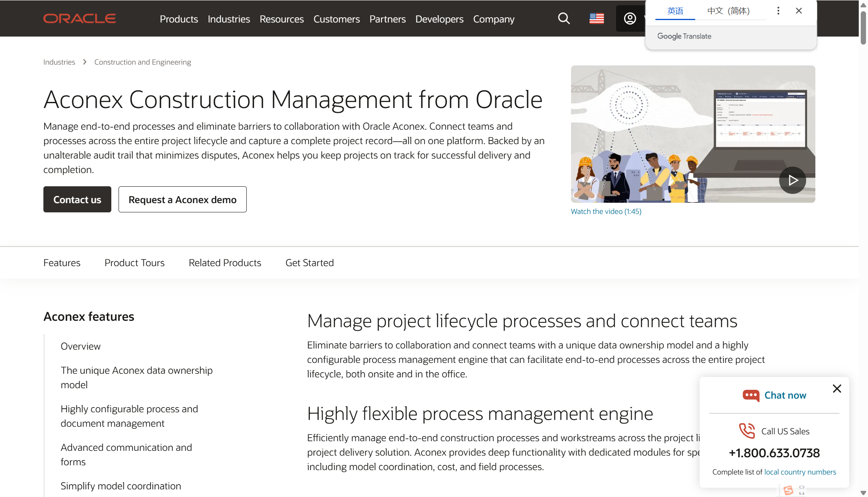Open the Company navigation menu
The height and width of the screenshot is (497, 868).
(x=493, y=19)
